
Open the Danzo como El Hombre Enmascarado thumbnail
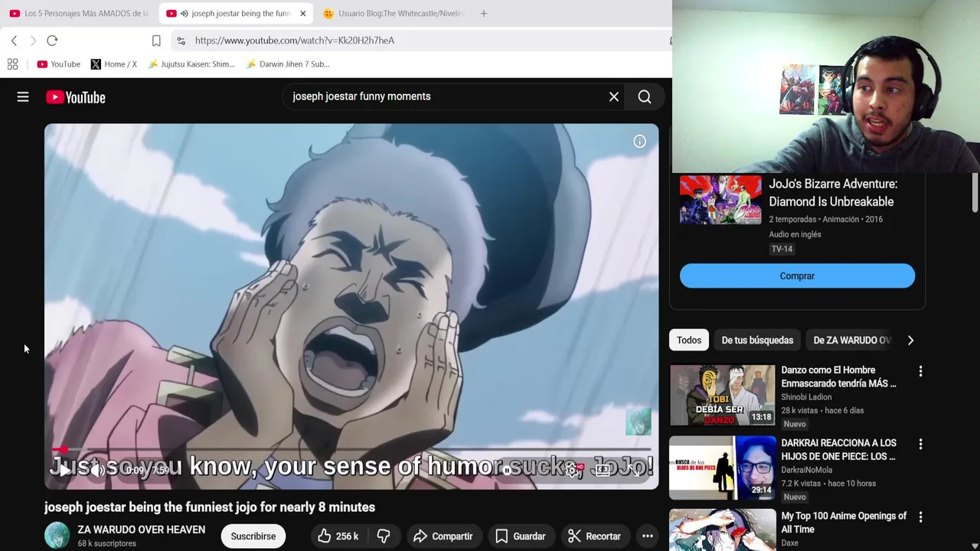723,395
